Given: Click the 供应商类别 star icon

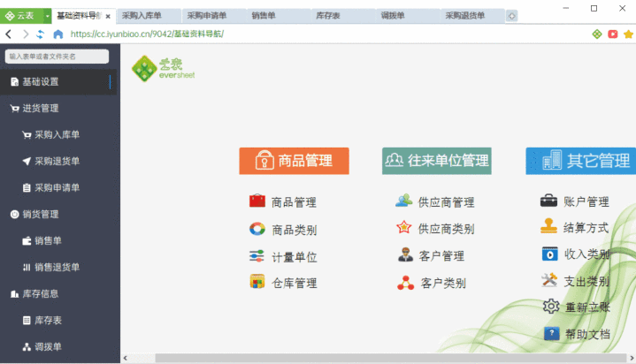Looking at the screenshot, I should pyautogui.click(x=404, y=228).
